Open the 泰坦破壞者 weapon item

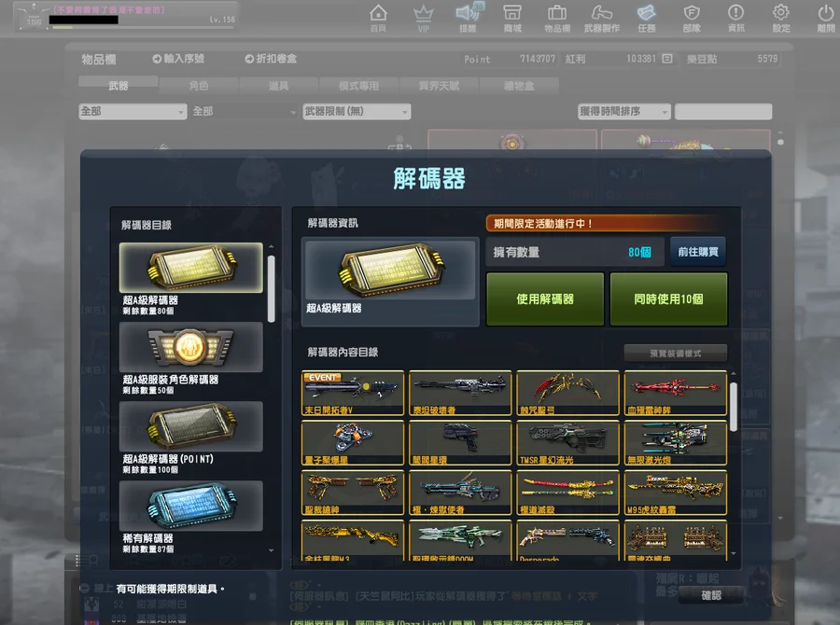pos(460,393)
